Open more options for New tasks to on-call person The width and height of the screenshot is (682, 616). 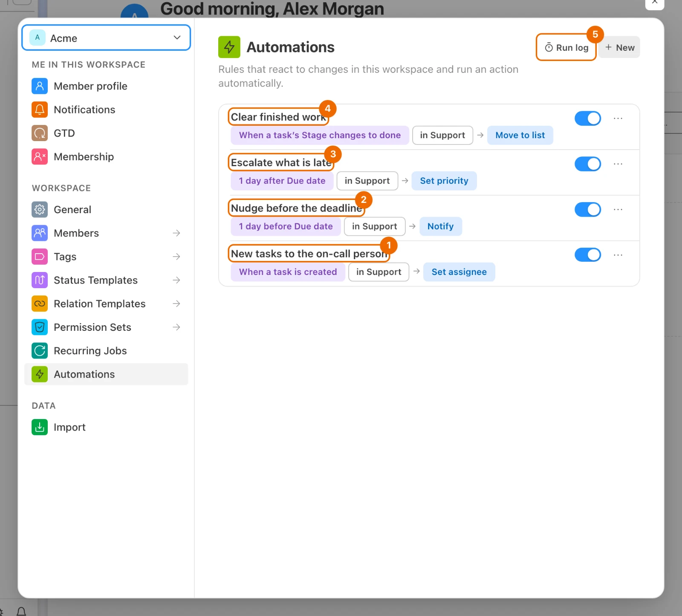click(618, 255)
